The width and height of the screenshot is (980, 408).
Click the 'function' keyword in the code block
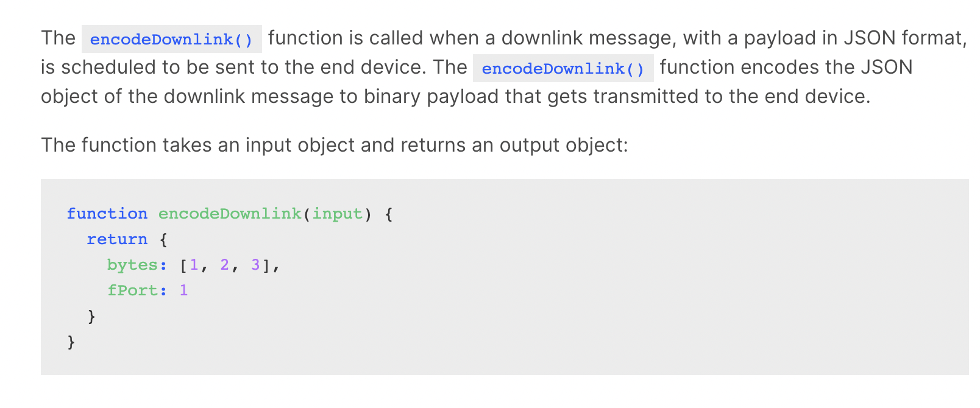[x=107, y=214]
